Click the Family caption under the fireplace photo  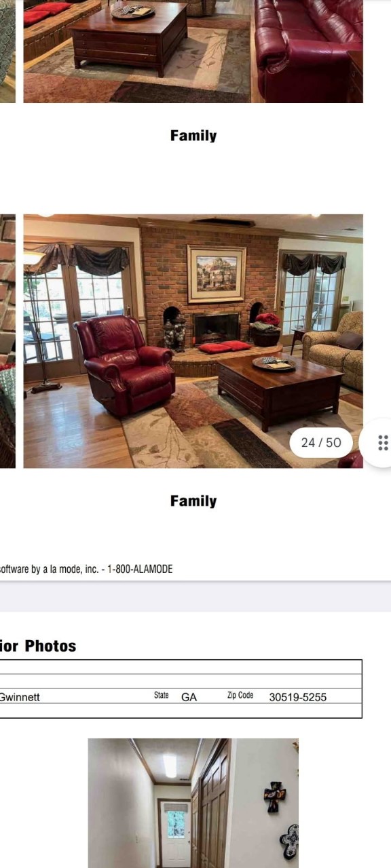pos(193,501)
